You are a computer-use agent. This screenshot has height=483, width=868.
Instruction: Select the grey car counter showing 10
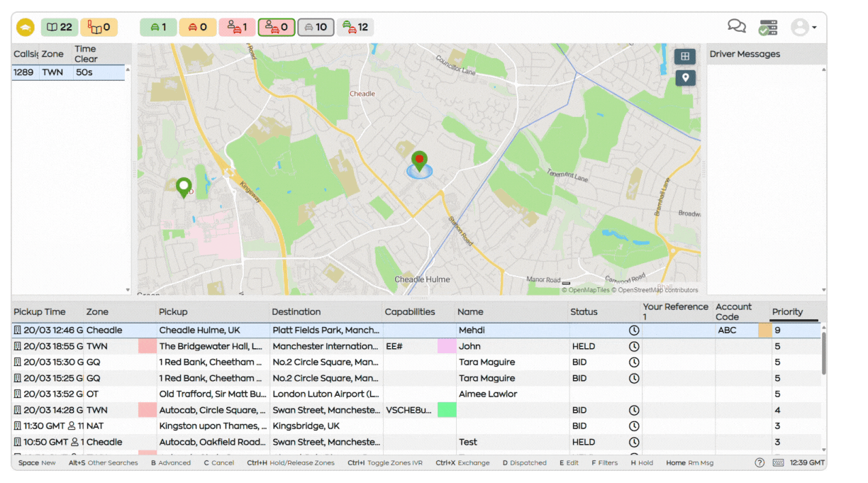tap(316, 28)
